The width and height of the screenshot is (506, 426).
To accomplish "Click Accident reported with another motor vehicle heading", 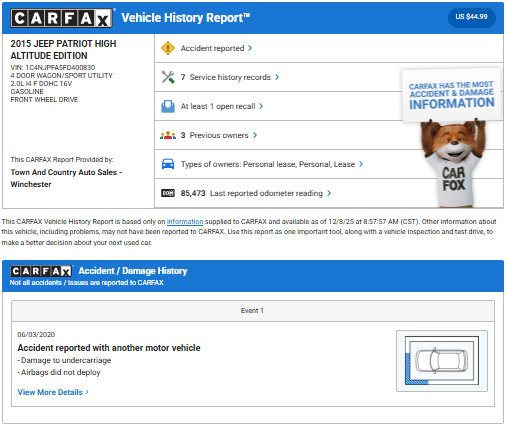I will (x=109, y=348).
